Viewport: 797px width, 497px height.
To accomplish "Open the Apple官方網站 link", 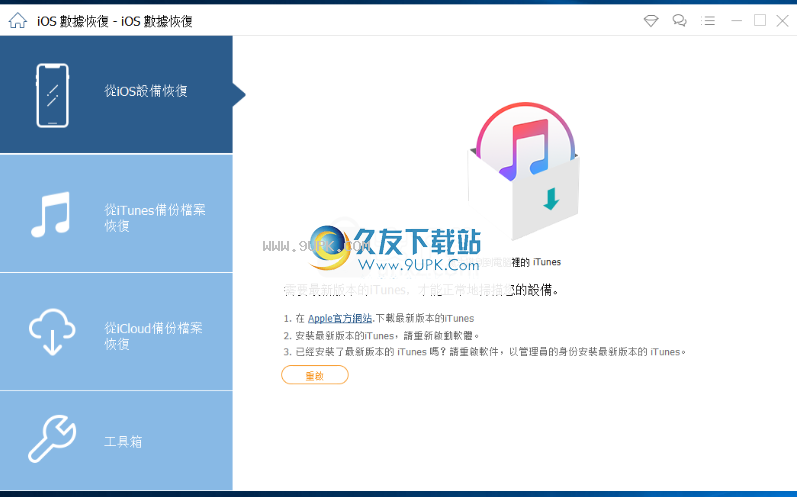I will (x=340, y=318).
